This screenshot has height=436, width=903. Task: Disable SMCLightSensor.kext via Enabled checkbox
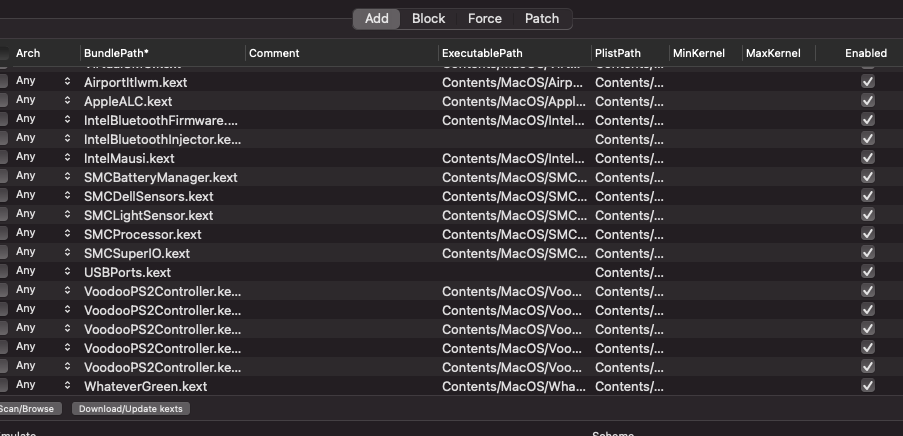click(867, 215)
